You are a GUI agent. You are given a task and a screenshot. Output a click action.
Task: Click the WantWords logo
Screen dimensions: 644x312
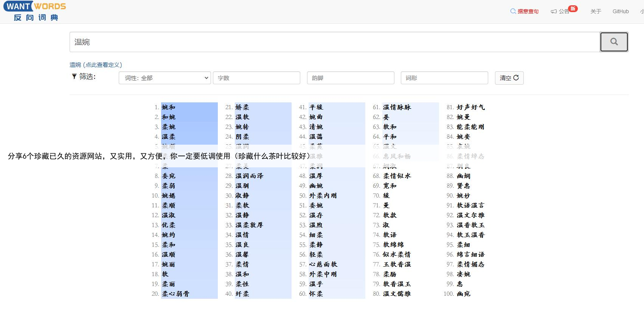click(x=35, y=12)
